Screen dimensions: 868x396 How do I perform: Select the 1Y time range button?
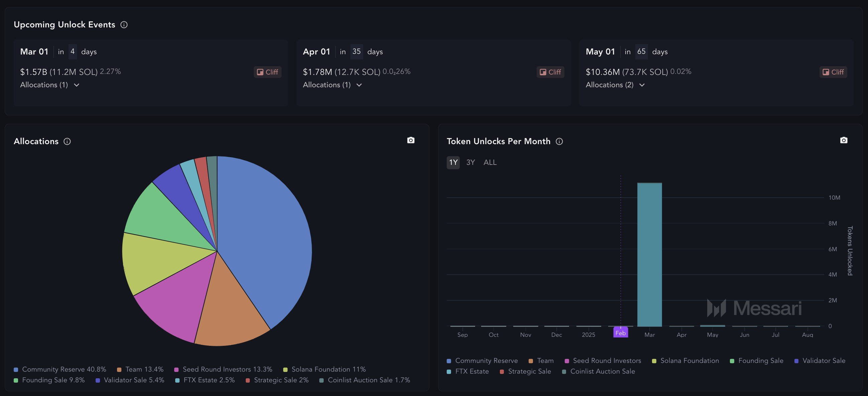453,163
